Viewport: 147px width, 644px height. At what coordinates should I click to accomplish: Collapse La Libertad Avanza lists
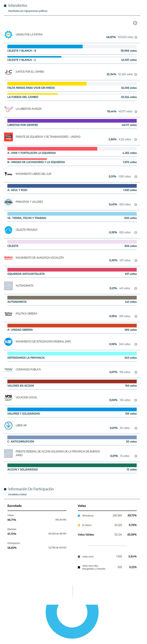pos(136,112)
